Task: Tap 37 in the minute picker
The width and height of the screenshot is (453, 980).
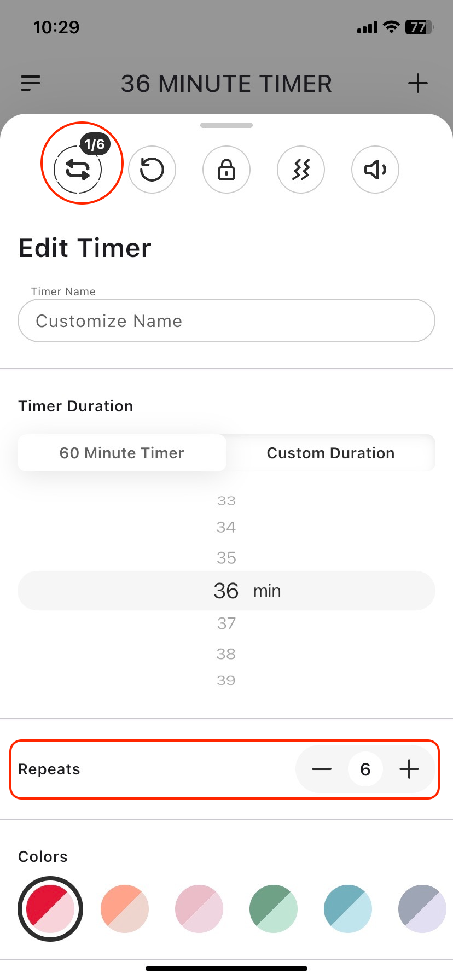Action: (226, 623)
